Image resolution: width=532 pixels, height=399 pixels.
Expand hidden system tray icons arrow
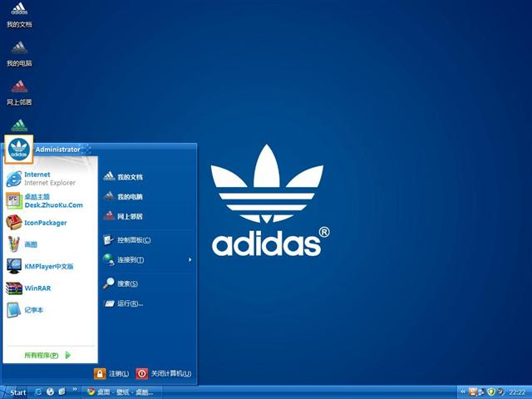(x=462, y=392)
